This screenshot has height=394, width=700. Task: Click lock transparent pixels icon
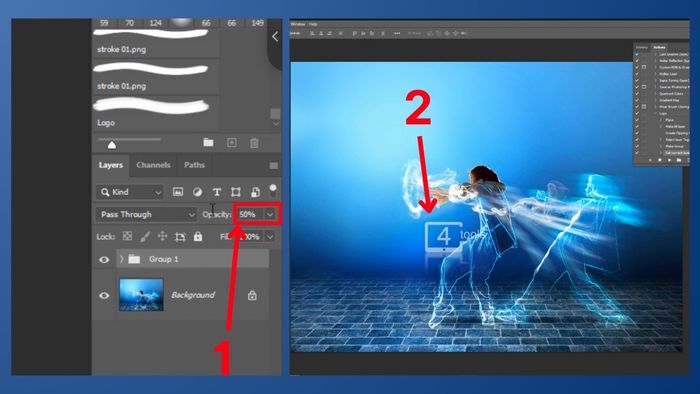(127, 236)
